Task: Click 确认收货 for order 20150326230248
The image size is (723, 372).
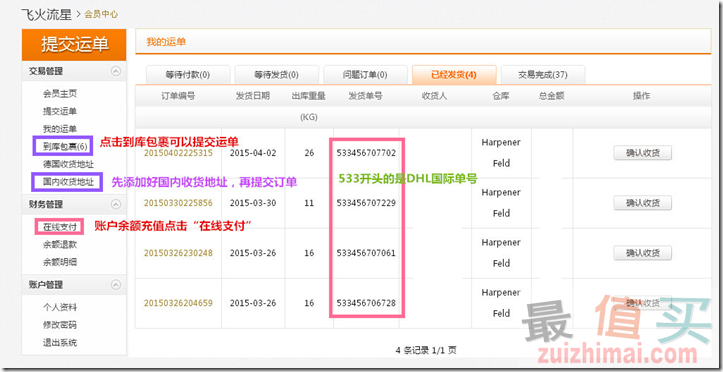Action: (x=642, y=253)
